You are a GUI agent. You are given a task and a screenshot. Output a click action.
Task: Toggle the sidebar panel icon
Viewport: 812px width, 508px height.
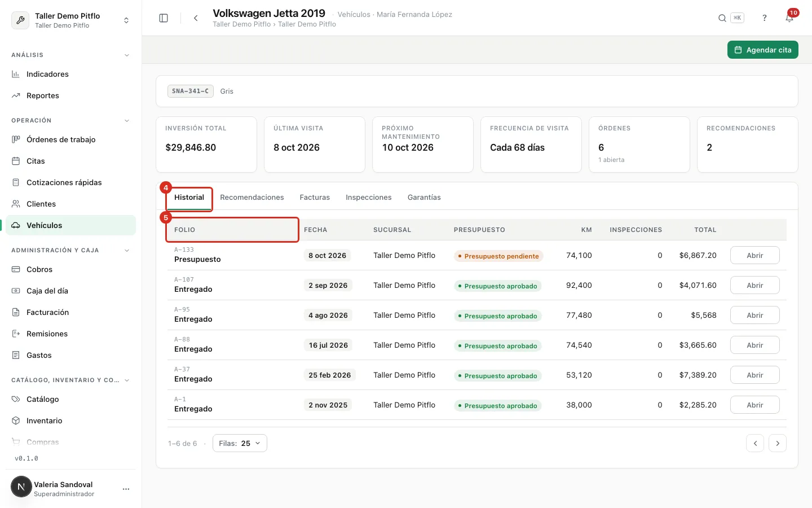164,18
